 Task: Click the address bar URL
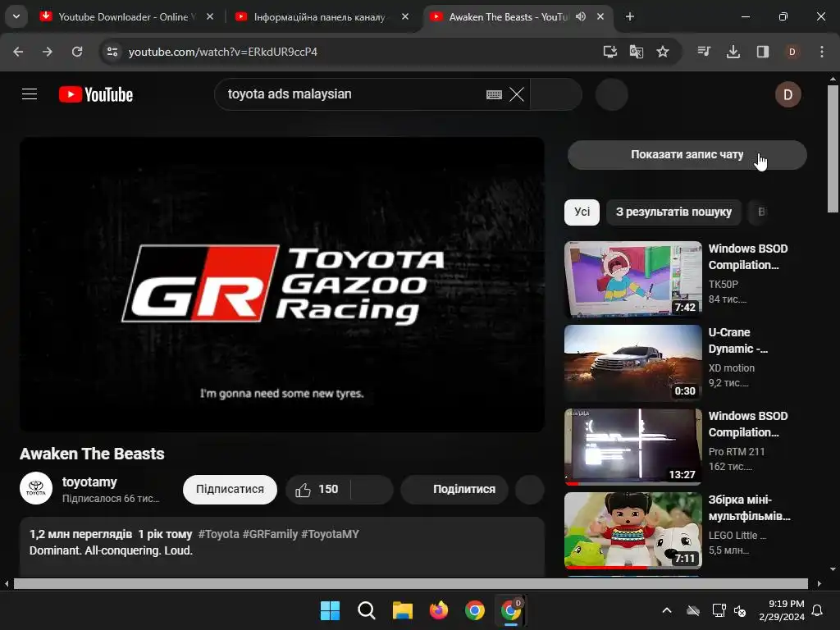click(x=223, y=52)
